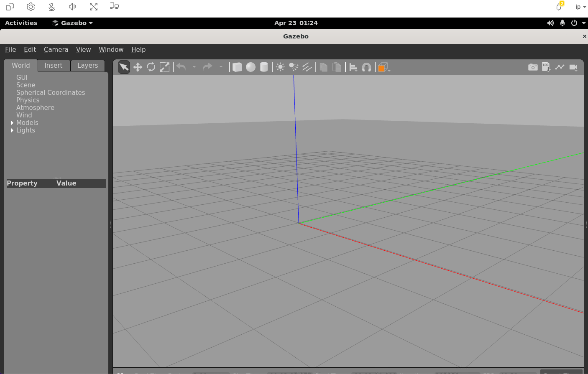Open the Edit menu
588x374 pixels.
(x=30, y=50)
